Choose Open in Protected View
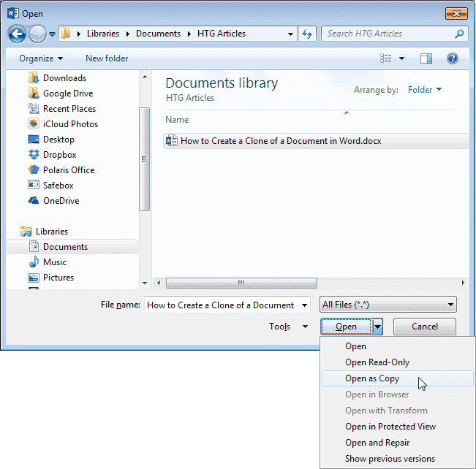Image resolution: width=476 pixels, height=469 pixels. (390, 427)
